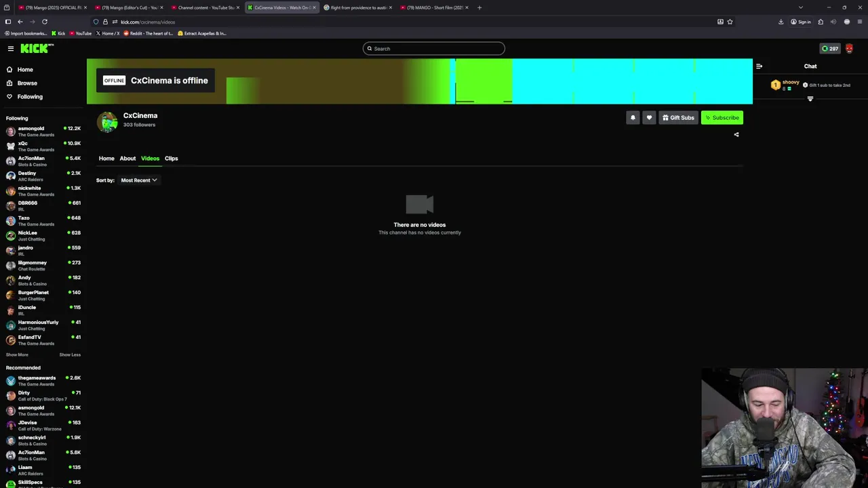Open BurgerPlanet in the Following list
Screen dimensions: 868x488
tap(43, 296)
